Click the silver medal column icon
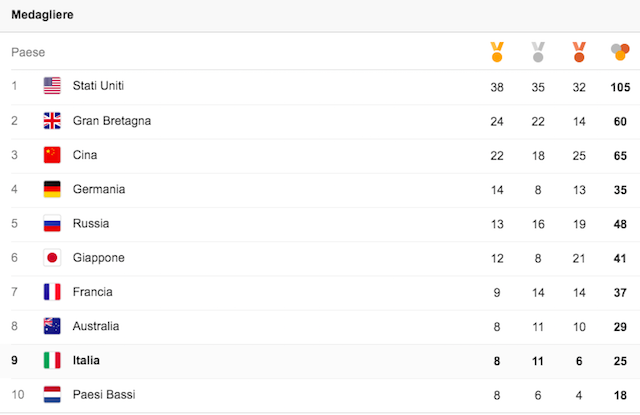The width and height of the screenshot is (640, 415). click(538, 51)
